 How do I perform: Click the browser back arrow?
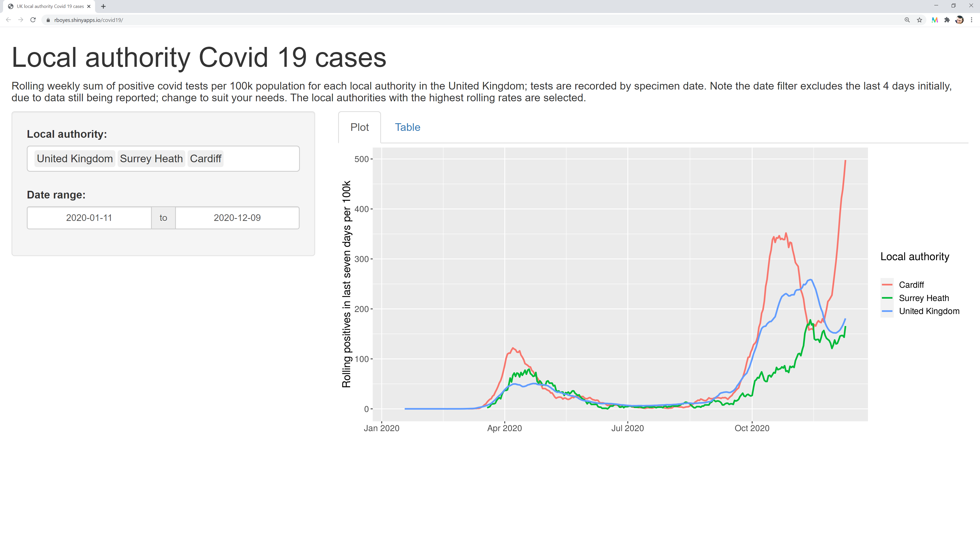[x=8, y=20]
